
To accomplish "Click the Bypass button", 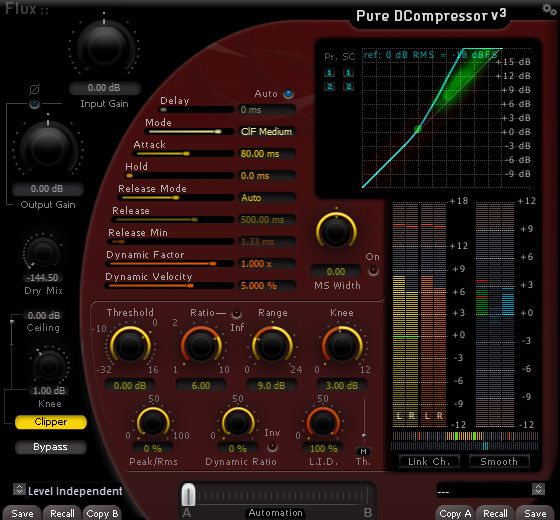I will click(x=51, y=447).
